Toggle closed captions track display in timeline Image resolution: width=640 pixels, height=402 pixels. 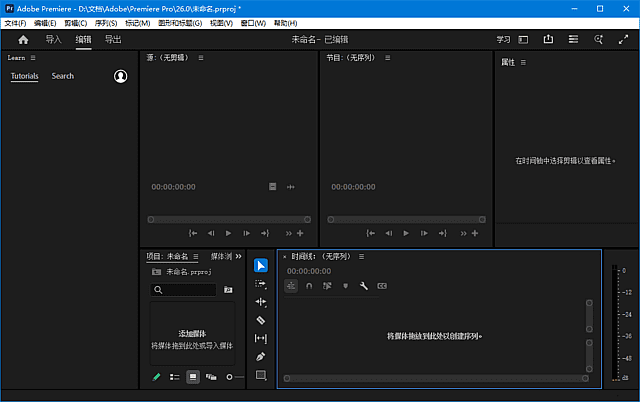pos(382,286)
